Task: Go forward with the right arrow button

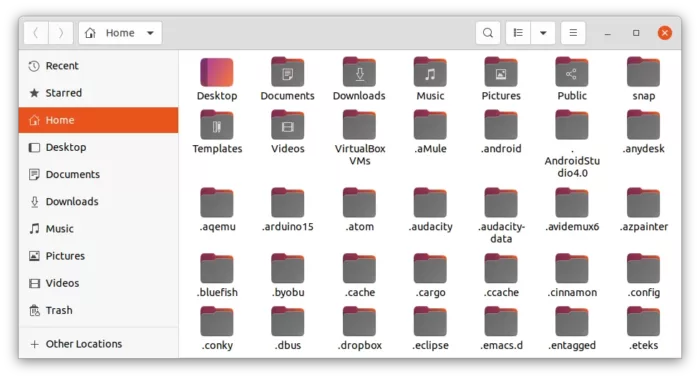Action: click(x=61, y=33)
